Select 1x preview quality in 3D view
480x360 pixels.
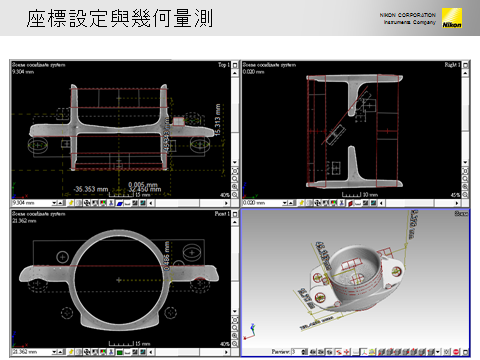[330, 352]
